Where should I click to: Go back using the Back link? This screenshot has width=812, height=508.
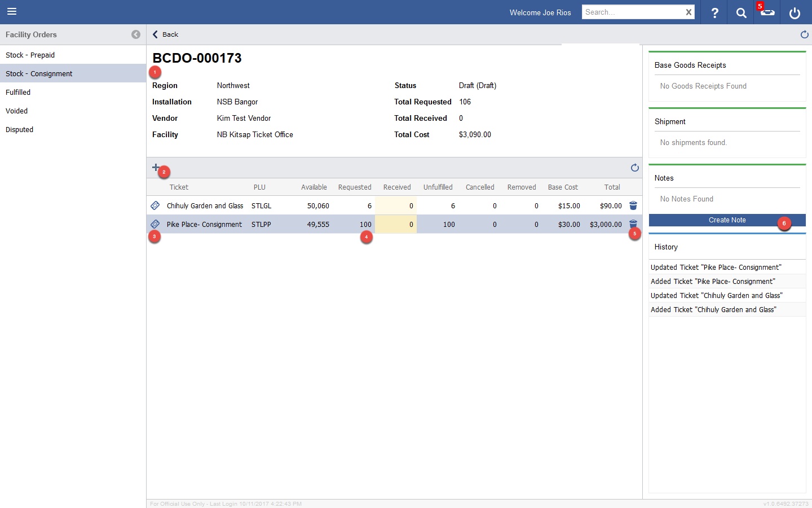coord(165,34)
